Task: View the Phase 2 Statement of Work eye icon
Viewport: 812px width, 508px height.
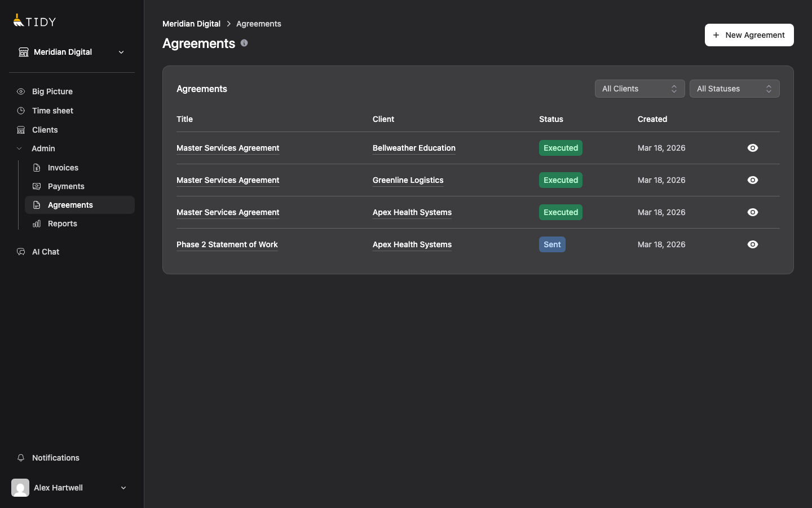Action: coord(752,244)
